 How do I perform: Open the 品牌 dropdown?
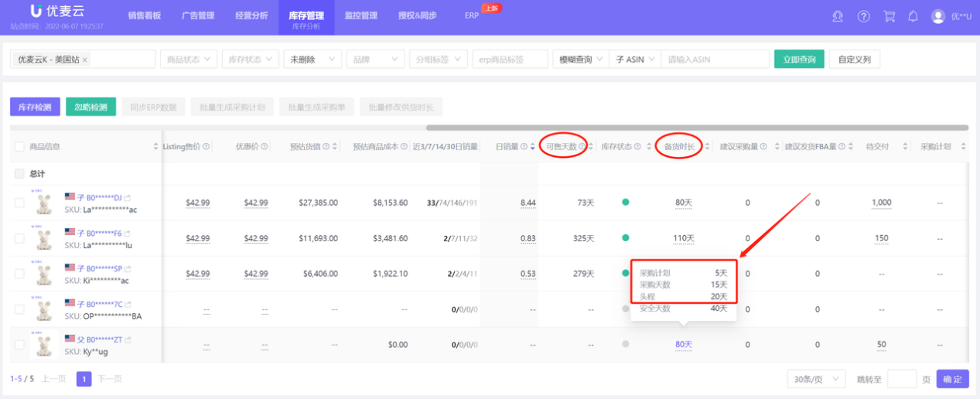pyautogui.click(x=376, y=60)
